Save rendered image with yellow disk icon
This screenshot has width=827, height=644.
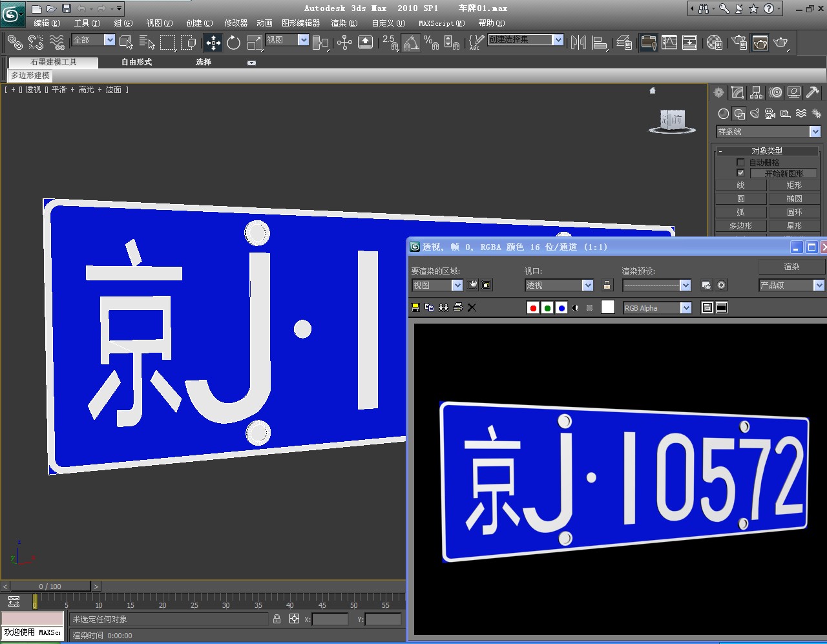(x=415, y=307)
